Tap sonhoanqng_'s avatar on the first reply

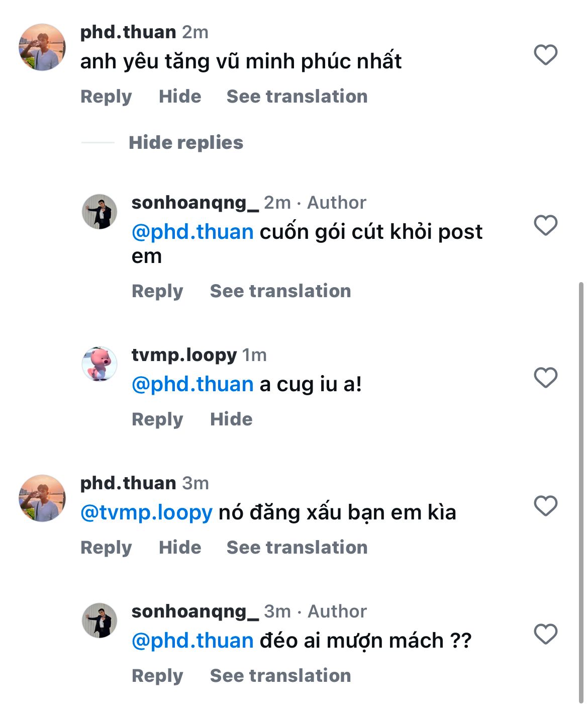click(100, 212)
